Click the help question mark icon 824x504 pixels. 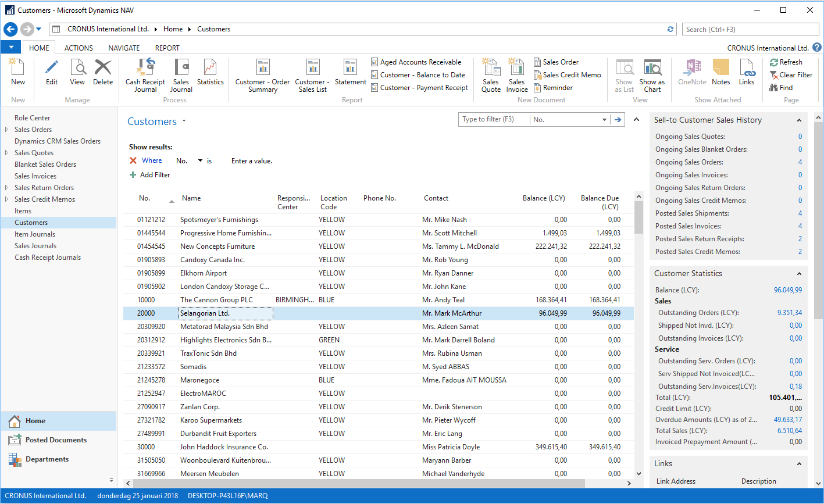pyautogui.click(x=817, y=48)
